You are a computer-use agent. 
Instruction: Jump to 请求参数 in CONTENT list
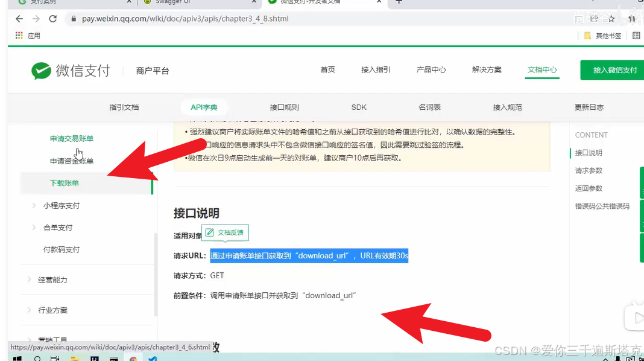coord(589,171)
